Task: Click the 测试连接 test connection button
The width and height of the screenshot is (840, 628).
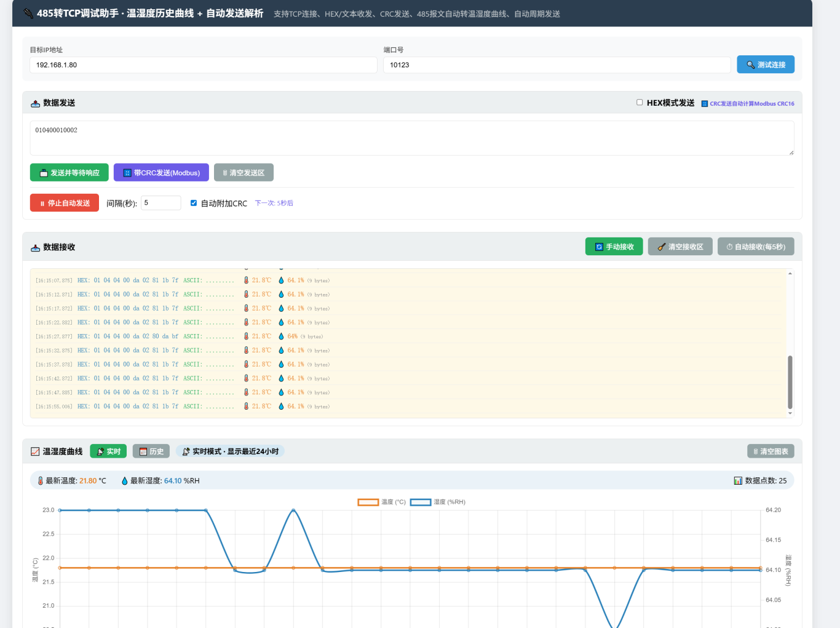Action: pos(765,65)
